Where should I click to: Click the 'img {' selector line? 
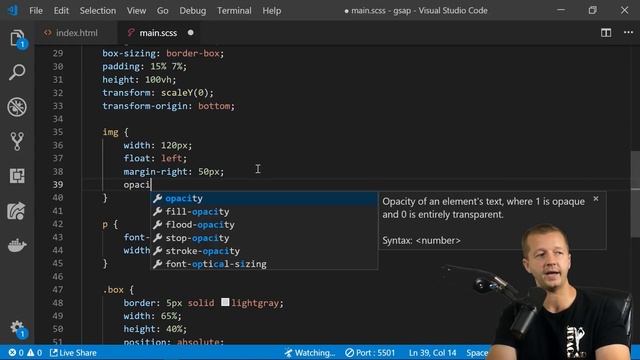click(x=116, y=132)
